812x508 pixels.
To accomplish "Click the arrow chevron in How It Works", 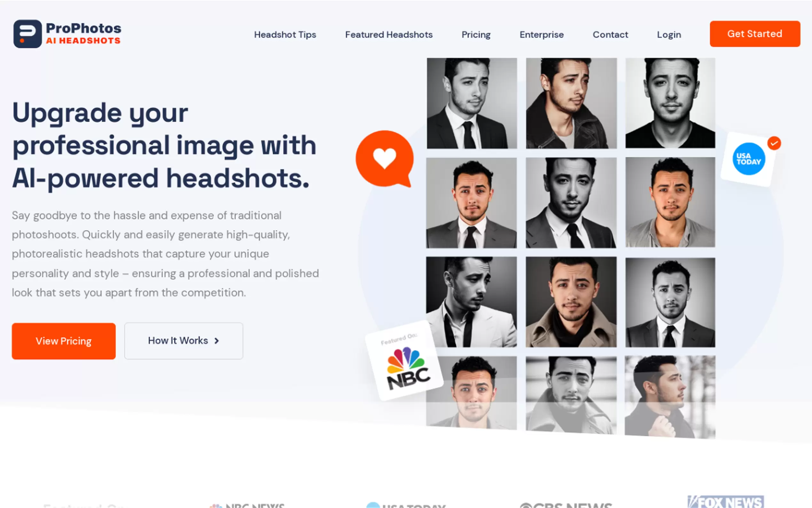I will coord(216,341).
